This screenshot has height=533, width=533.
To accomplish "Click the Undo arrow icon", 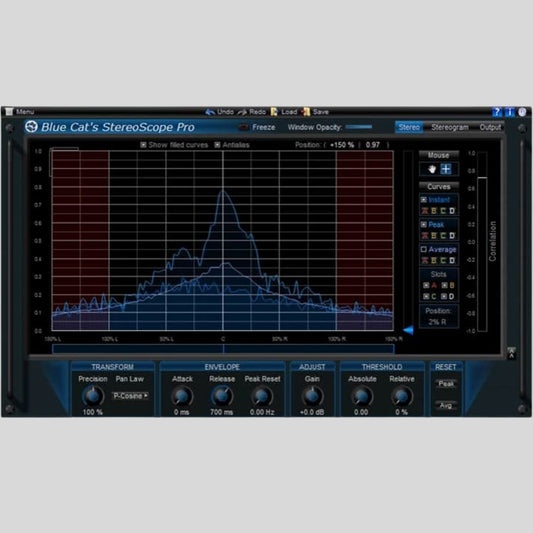I will (210, 111).
